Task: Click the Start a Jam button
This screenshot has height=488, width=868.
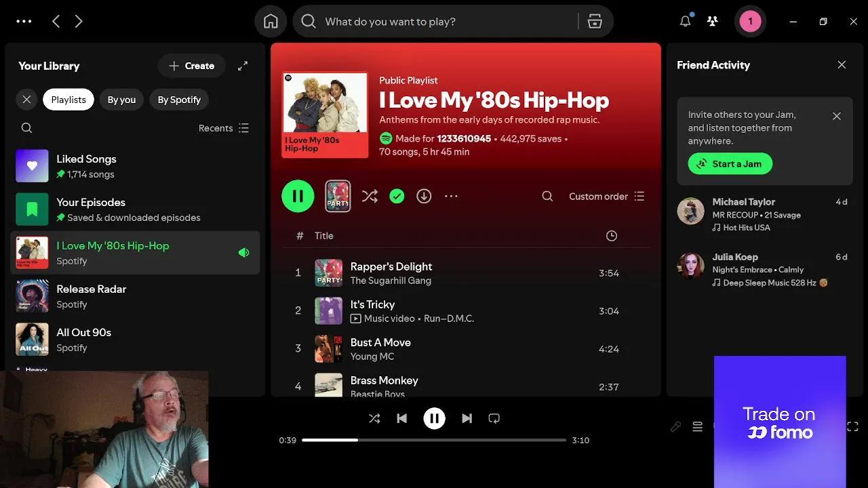Action: pos(730,164)
